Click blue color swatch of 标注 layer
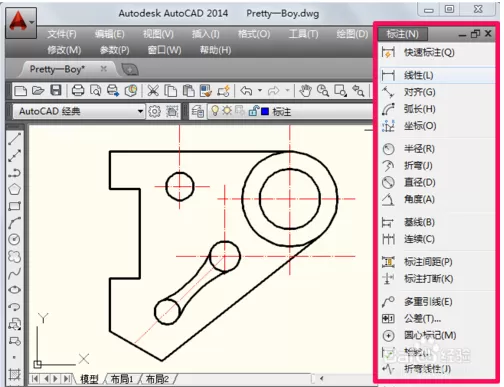This screenshot has width=504, height=387. pyautogui.click(x=265, y=111)
